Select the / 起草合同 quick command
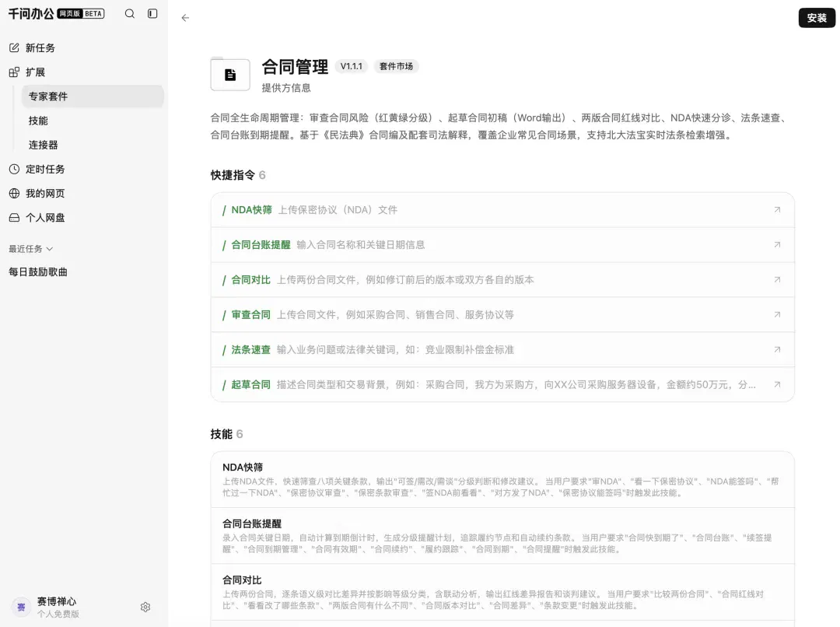 click(x=502, y=384)
